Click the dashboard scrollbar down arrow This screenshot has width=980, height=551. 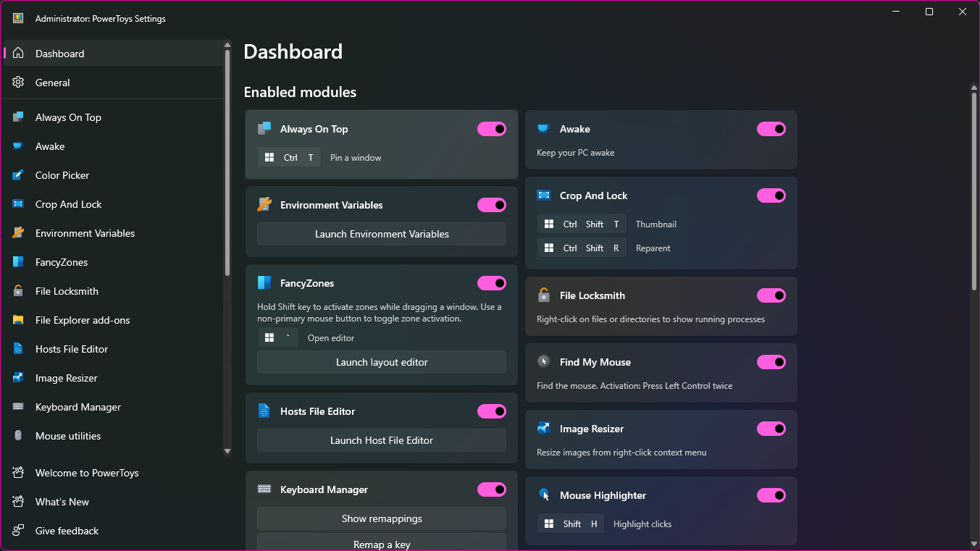coord(974,543)
